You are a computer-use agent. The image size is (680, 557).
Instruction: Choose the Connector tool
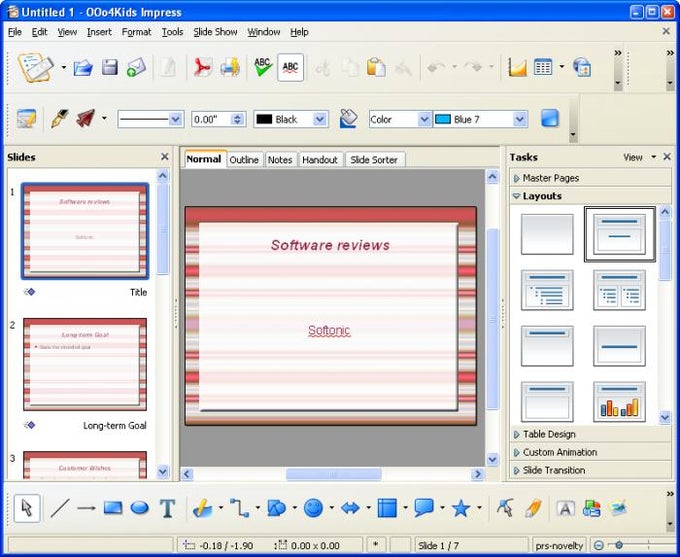pyautogui.click(x=239, y=508)
